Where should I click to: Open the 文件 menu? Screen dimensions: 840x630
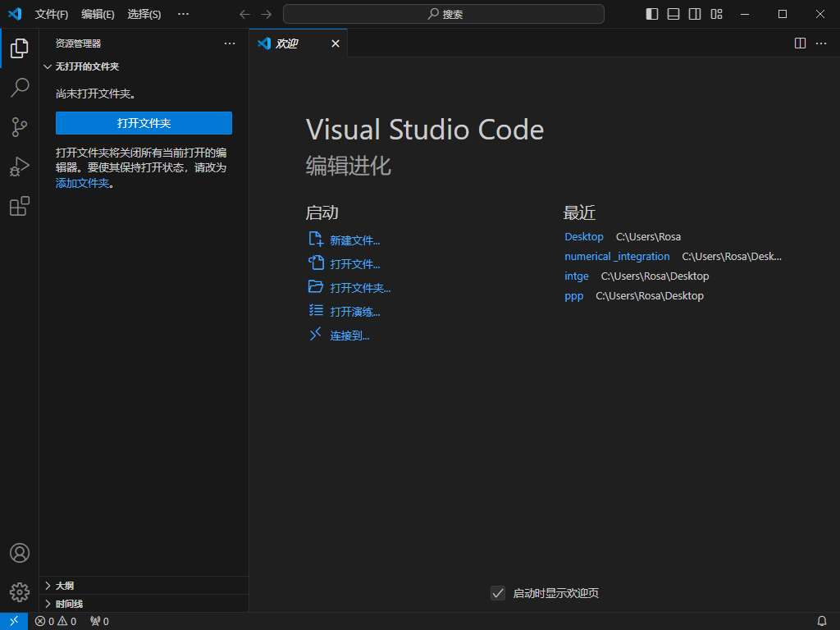[52, 14]
